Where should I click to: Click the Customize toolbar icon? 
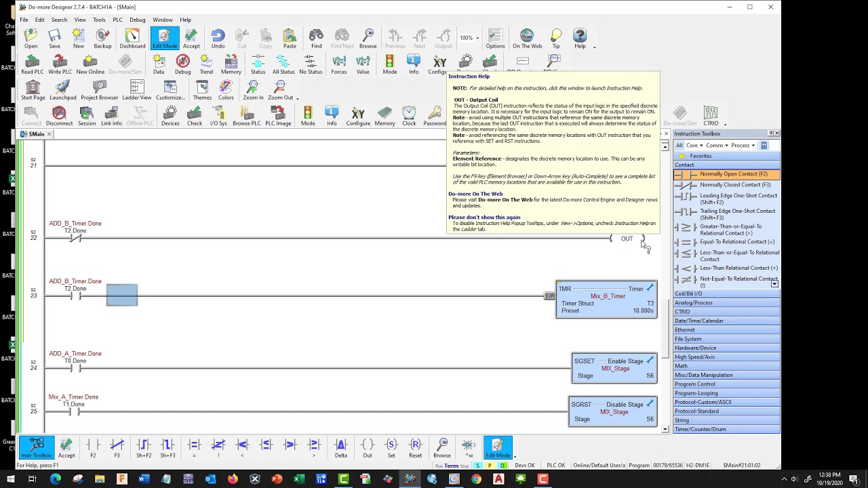(170, 91)
